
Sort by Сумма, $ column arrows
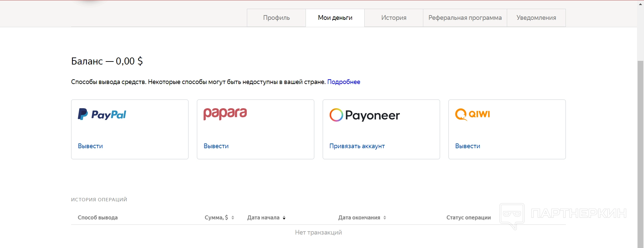233,218
